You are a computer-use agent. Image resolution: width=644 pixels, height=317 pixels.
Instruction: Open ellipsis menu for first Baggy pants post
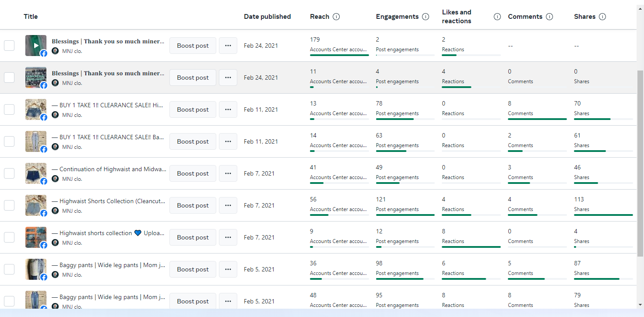pos(228,269)
